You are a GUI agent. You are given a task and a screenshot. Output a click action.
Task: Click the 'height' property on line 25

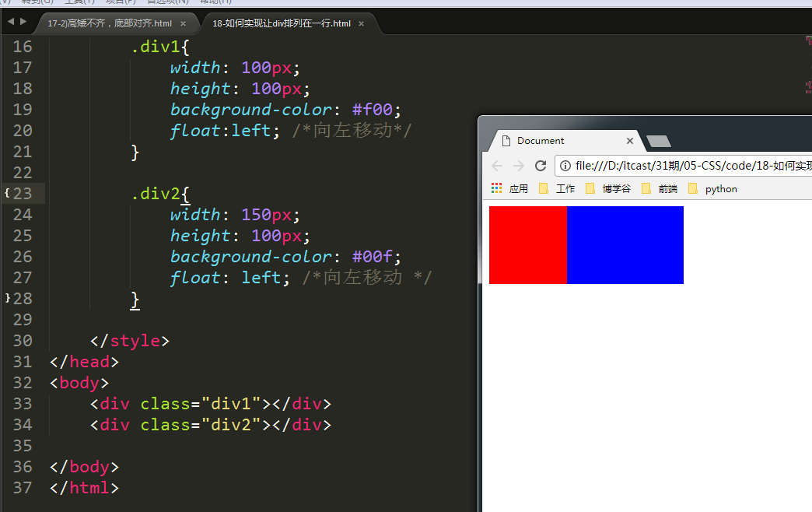pyautogui.click(x=201, y=236)
